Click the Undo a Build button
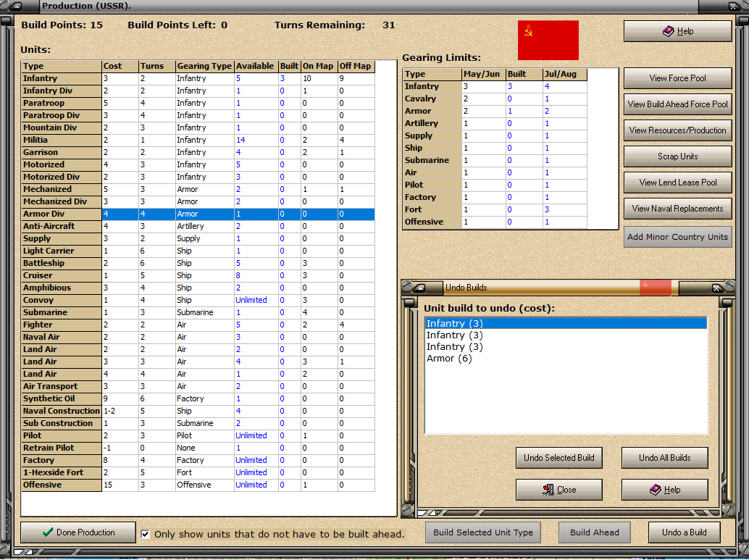The height and width of the screenshot is (560, 749). (684, 532)
